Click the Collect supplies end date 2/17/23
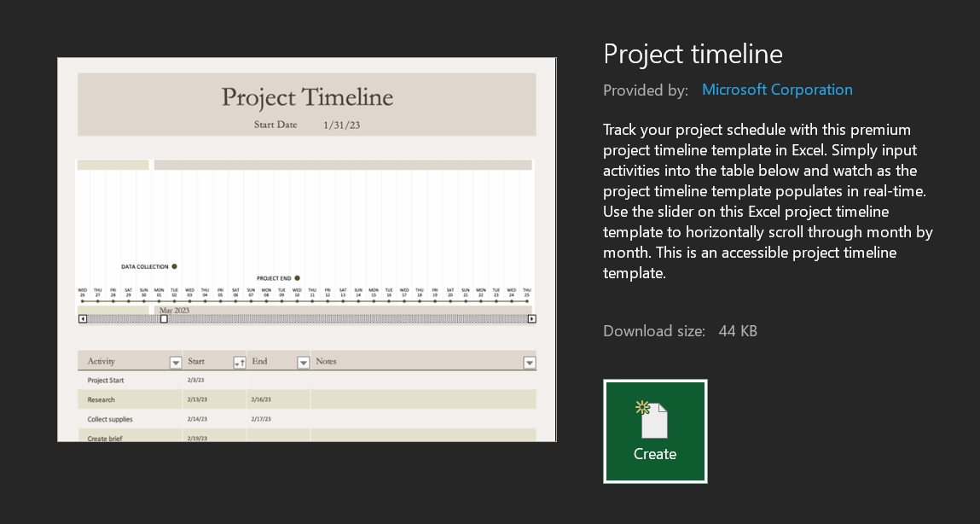 click(x=261, y=419)
